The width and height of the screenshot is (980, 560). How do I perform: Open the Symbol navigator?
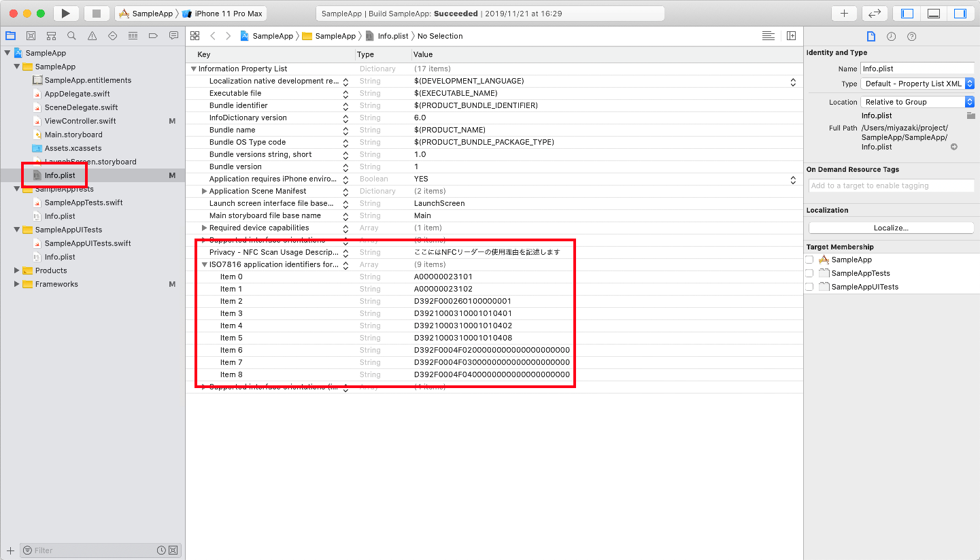coord(51,35)
